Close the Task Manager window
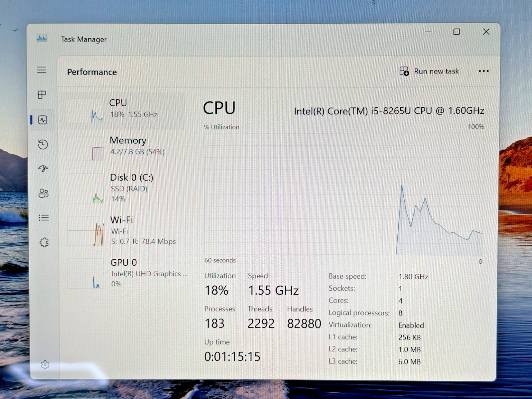 (486, 32)
